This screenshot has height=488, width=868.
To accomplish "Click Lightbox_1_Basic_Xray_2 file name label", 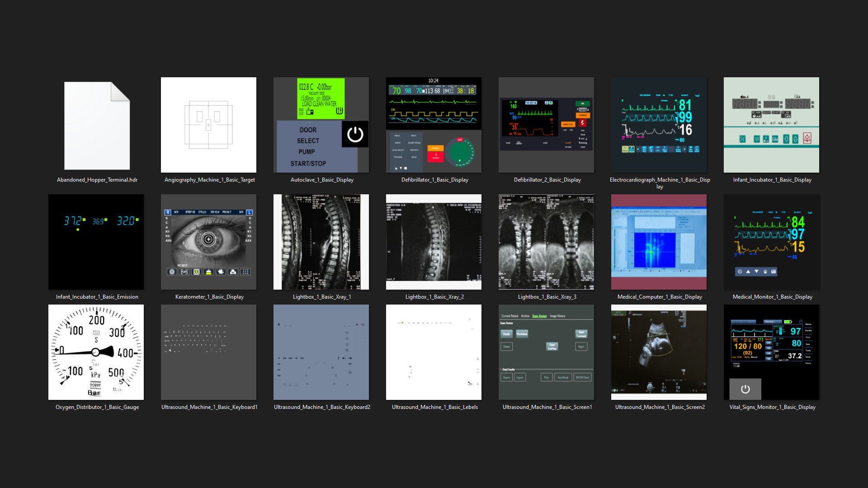I will [434, 297].
